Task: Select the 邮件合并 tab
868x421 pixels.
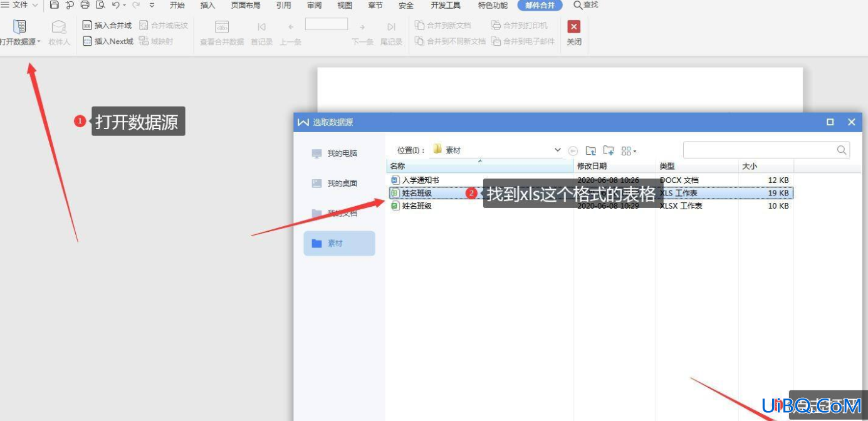Action: tap(540, 5)
